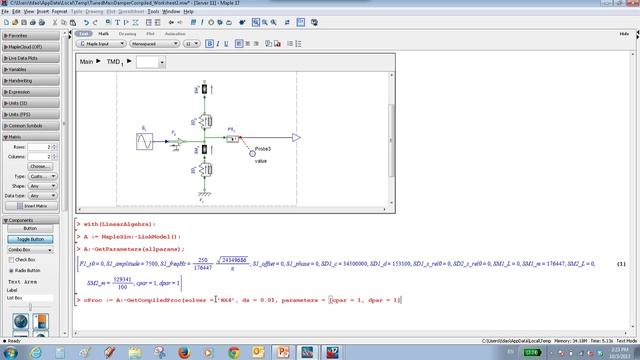The image size is (640, 360).
Task: Click the Execute selection '!' icon
Action: pyautogui.click(x=202, y=22)
